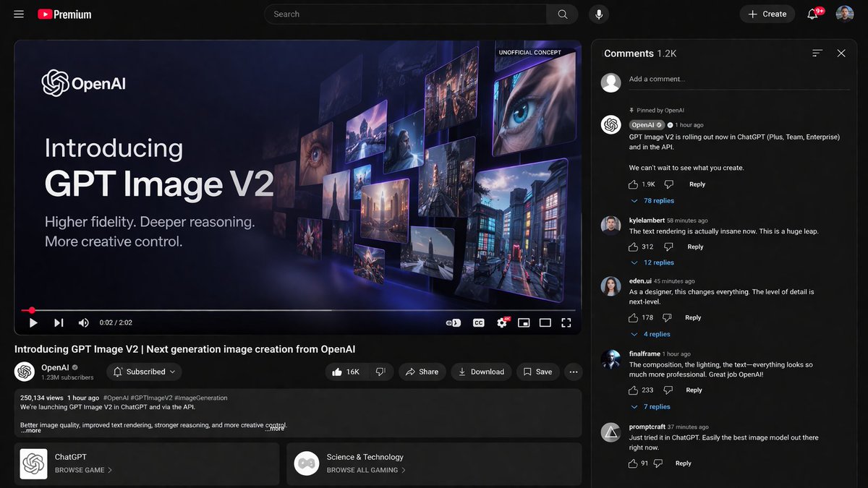The height and width of the screenshot is (488, 868).
Task: Like eden.ui's comment
Action: (x=634, y=317)
